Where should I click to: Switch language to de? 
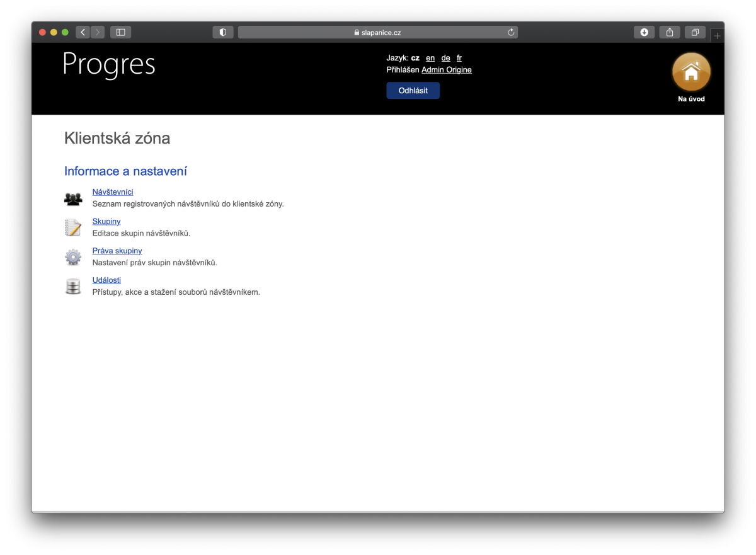tap(445, 58)
